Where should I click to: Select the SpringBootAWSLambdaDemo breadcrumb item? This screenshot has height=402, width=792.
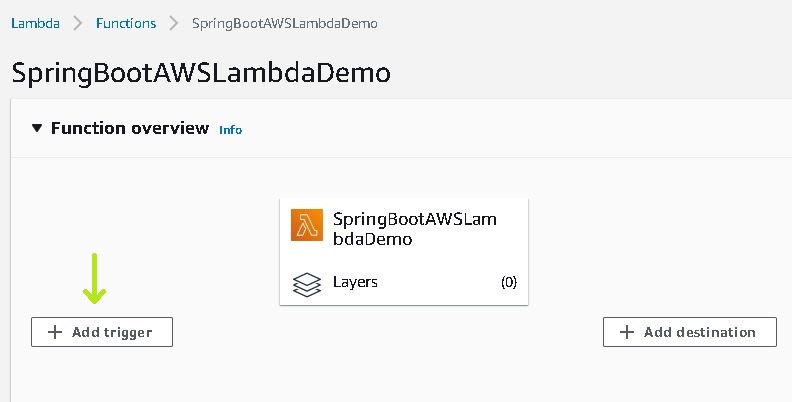coord(284,24)
